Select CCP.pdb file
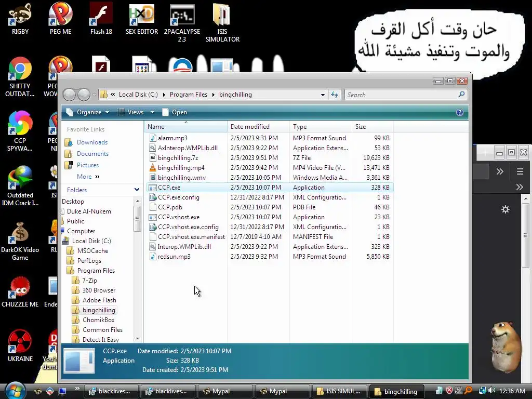The image size is (532, 399). 170,207
